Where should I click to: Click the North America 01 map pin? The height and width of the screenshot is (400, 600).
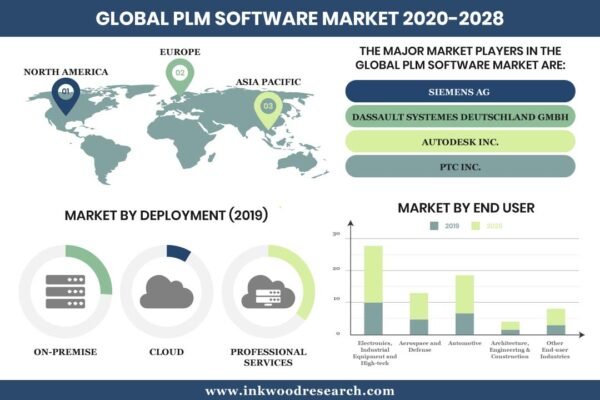click(66, 96)
